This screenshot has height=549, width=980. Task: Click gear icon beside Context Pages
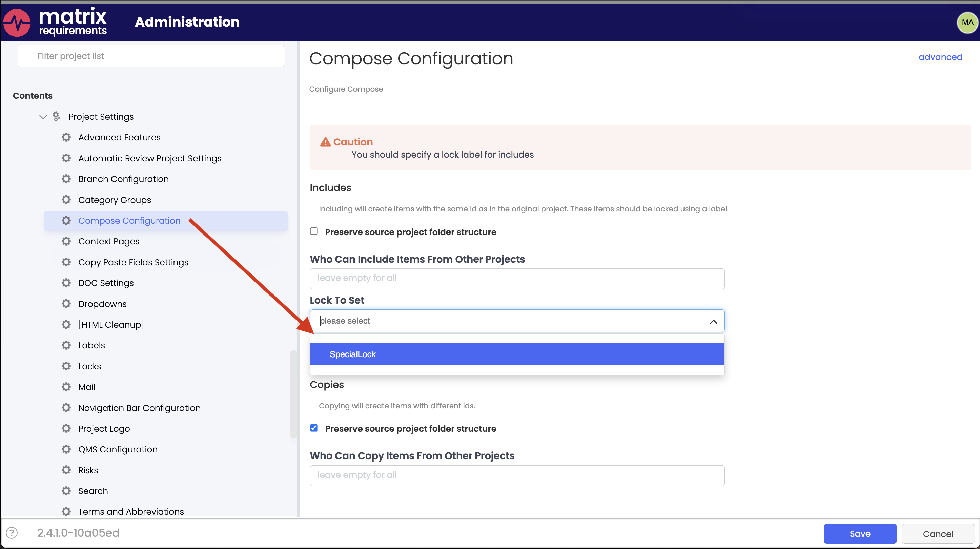tap(66, 241)
